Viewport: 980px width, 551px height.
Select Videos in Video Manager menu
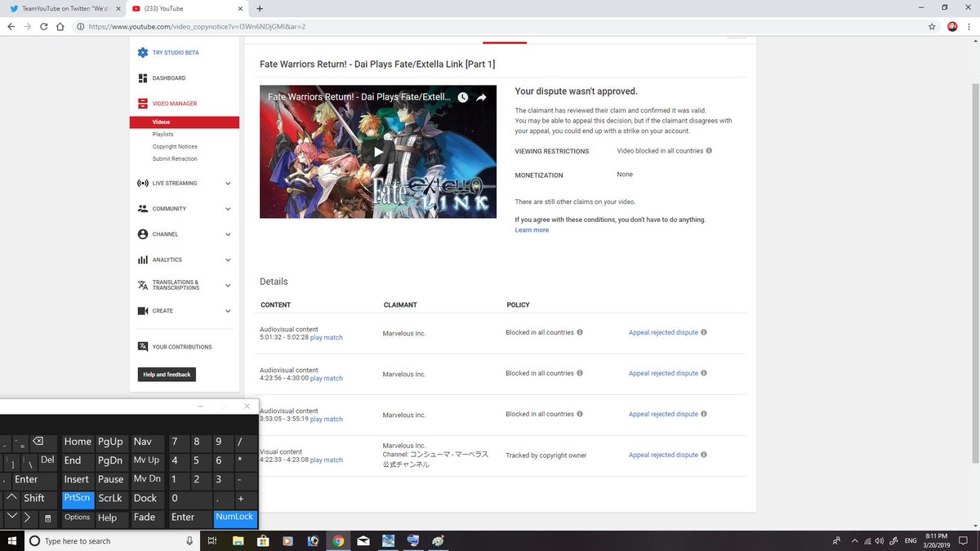tap(185, 122)
